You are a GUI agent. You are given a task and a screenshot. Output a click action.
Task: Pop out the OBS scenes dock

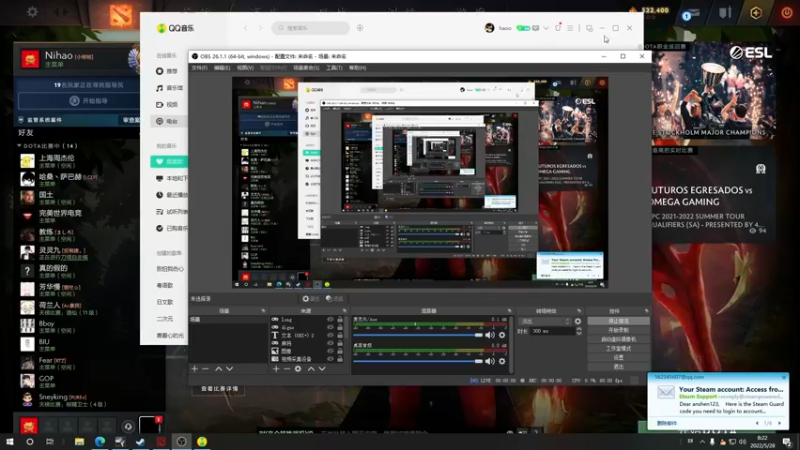point(263,311)
